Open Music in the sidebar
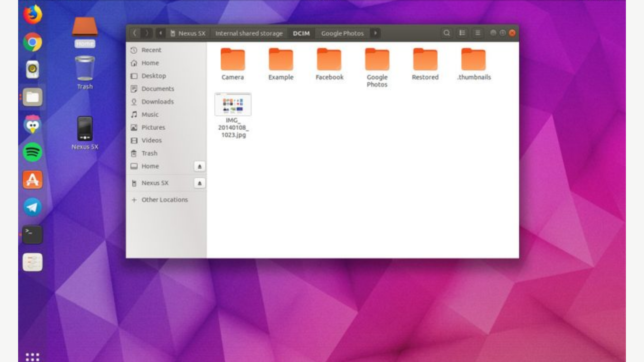Viewport: 644px width, 362px height. pos(166,114)
